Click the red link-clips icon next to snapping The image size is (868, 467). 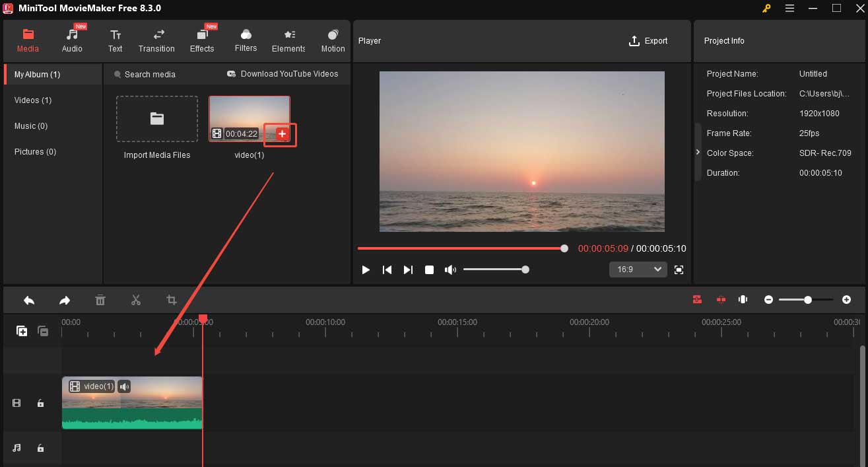(x=721, y=300)
